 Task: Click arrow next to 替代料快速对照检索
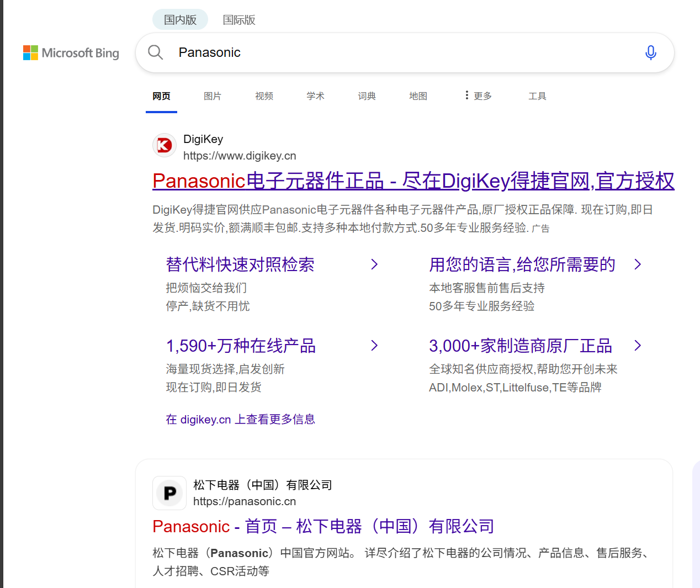click(x=374, y=264)
